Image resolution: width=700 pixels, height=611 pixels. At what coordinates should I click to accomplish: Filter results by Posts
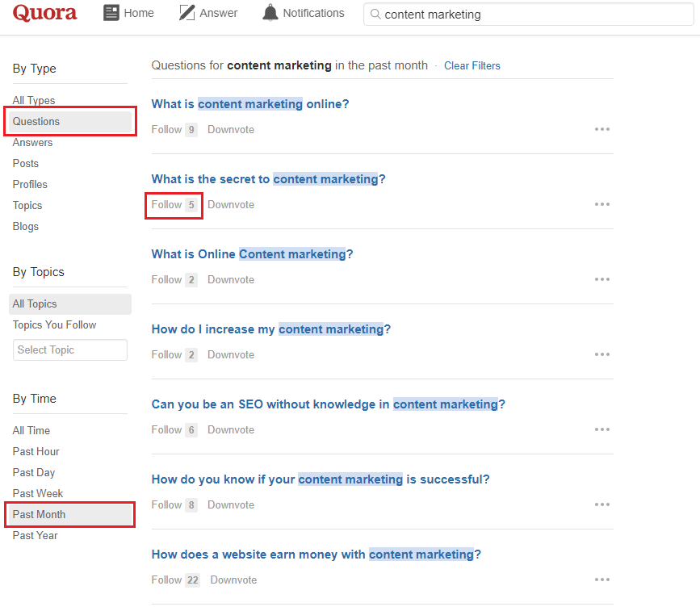coord(26,163)
